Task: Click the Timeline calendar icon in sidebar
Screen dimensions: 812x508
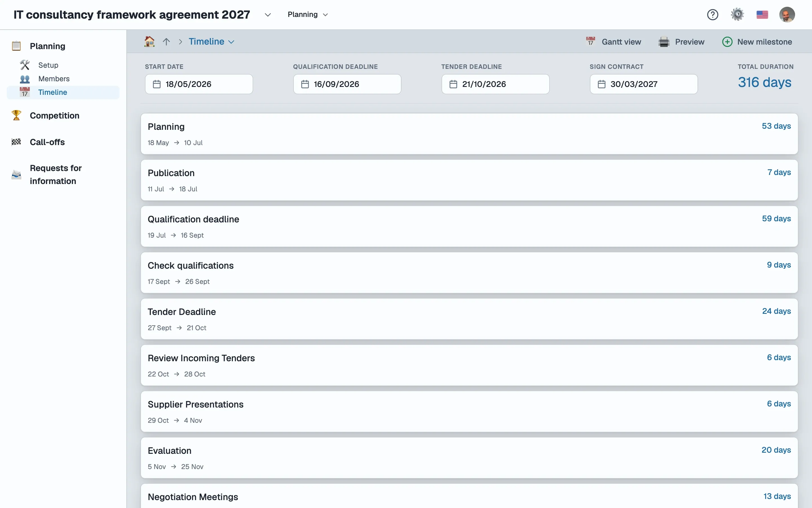Action: [x=25, y=92]
